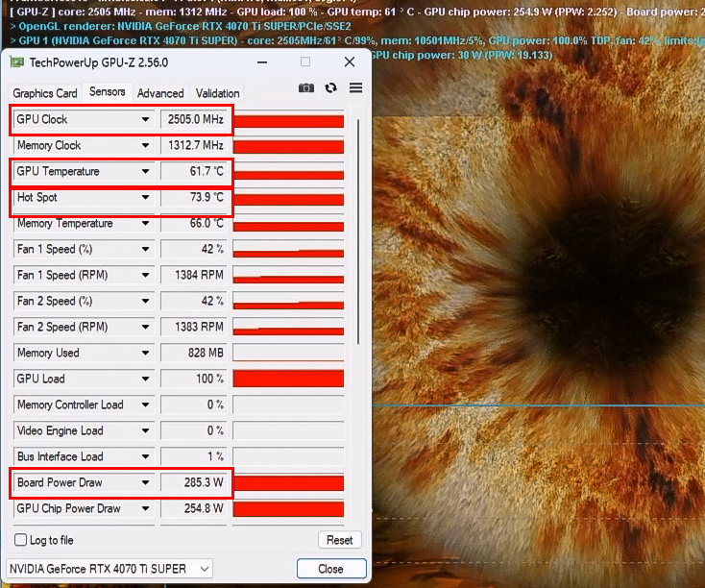Open the GPU Temperature sensor dropdown

[146, 172]
